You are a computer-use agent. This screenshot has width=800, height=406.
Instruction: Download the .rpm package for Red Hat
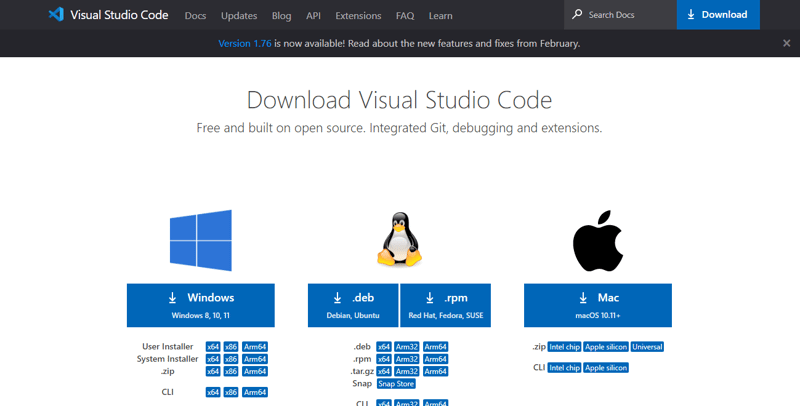click(x=445, y=304)
